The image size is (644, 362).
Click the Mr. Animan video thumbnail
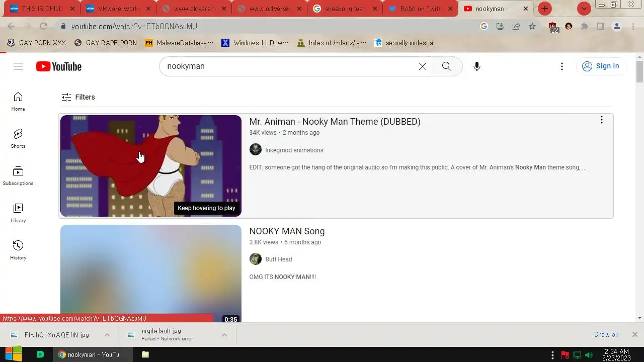pos(151,166)
